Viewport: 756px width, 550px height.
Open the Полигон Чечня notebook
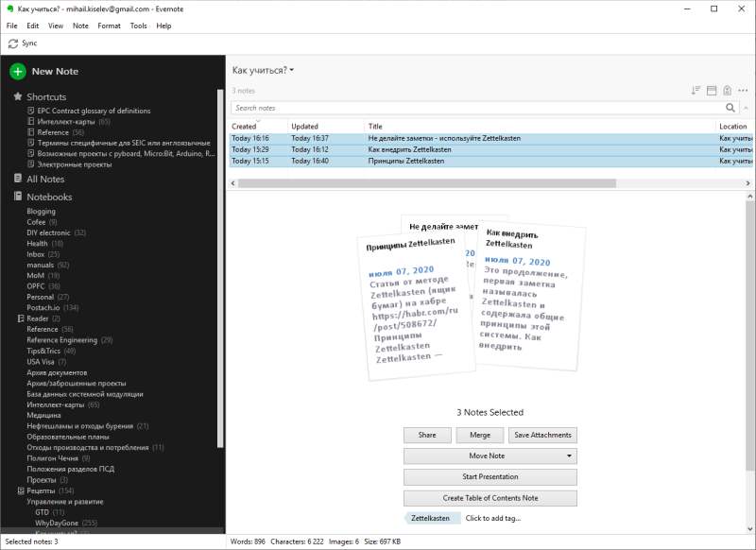[x=52, y=458]
